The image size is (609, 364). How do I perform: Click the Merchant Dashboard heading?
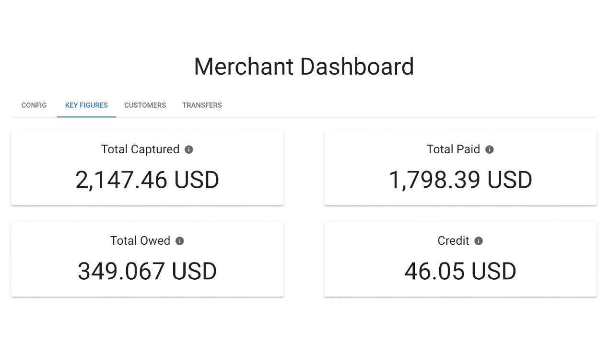tap(304, 67)
